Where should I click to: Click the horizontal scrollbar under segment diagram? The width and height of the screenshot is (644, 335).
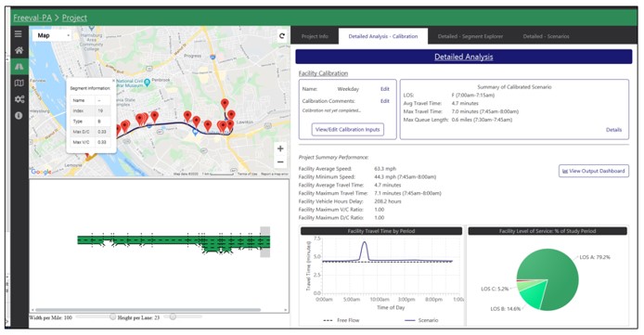click(x=148, y=310)
